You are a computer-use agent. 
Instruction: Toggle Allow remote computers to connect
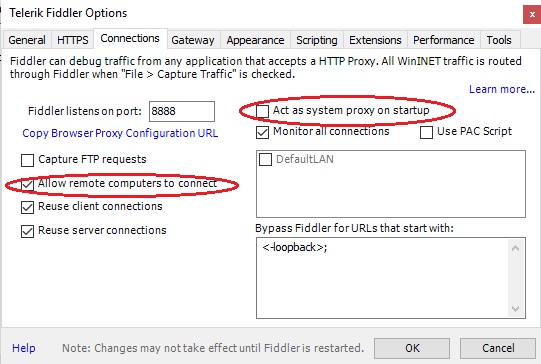click(27, 185)
